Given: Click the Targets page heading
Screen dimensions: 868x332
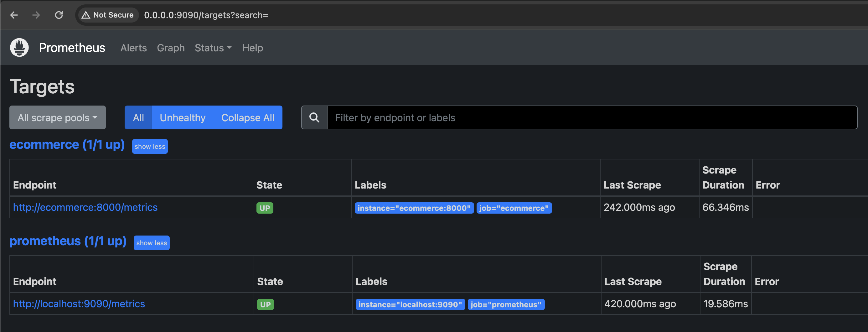Looking at the screenshot, I should tap(42, 87).
